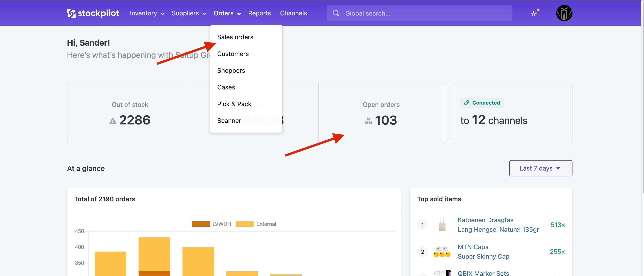Screen dimensions: 644x276
Task: Click the rank 2 badge
Action: (x=422, y=251)
